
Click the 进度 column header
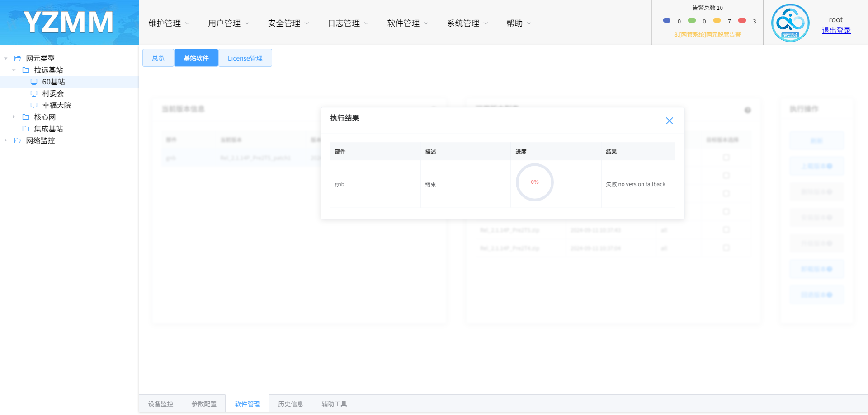(x=556, y=151)
